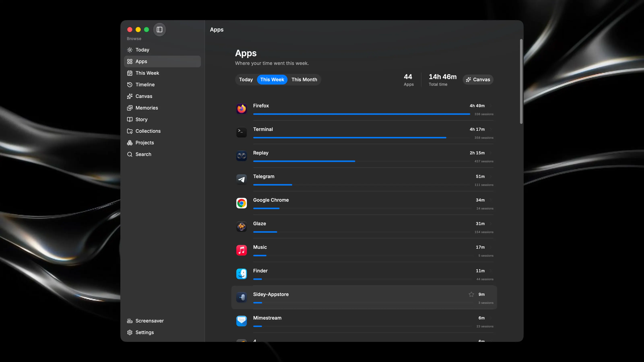Click the Telegram app name
The height and width of the screenshot is (362, 644).
(263, 177)
